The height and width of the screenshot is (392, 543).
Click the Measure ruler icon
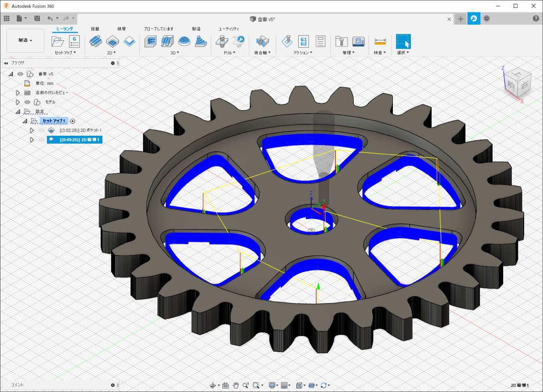380,41
